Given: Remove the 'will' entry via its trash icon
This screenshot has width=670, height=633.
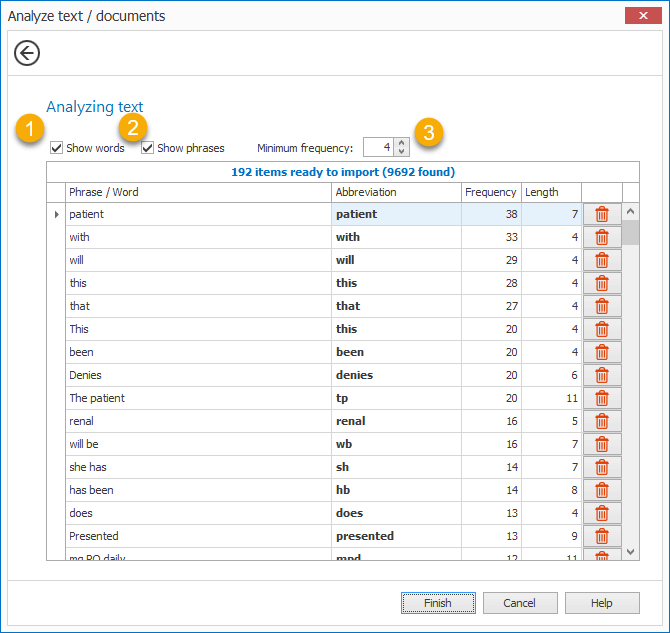Looking at the screenshot, I should pyautogui.click(x=602, y=260).
